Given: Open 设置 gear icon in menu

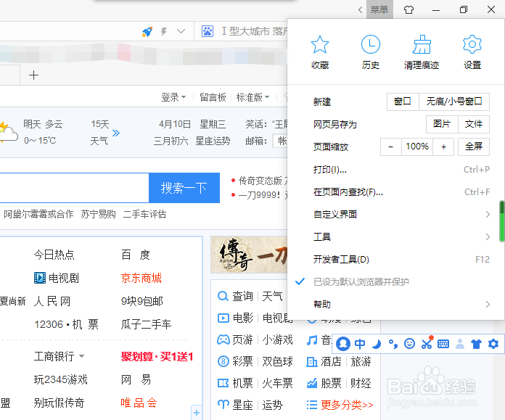Looking at the screenshot, I should 472,44.
